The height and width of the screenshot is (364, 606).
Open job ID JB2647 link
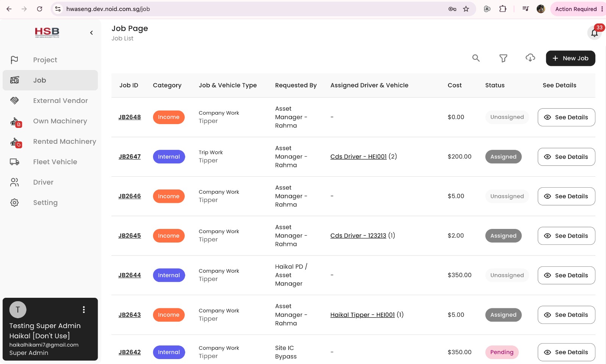pos(130,157)
